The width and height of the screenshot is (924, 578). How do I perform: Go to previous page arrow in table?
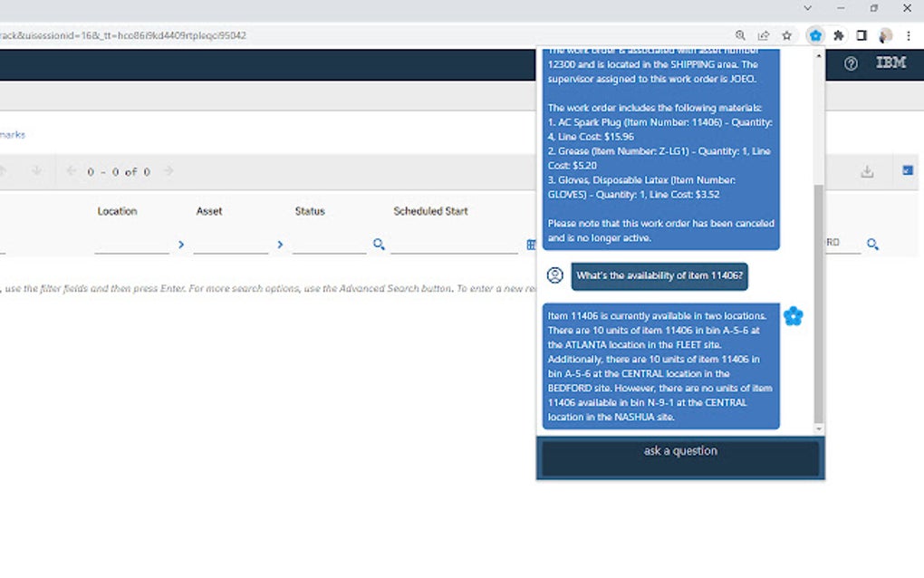(x=72, y=171)
